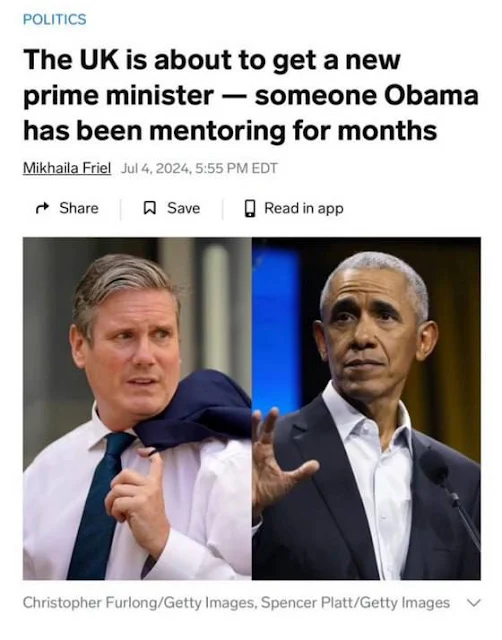
Task: Click the Jul 4, 2024 timestamp
Action: tap(199, 168)
